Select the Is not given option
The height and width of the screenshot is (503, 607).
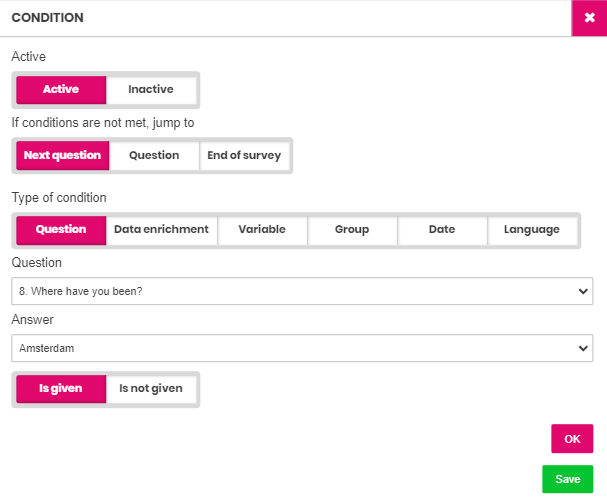coord(151,389)
